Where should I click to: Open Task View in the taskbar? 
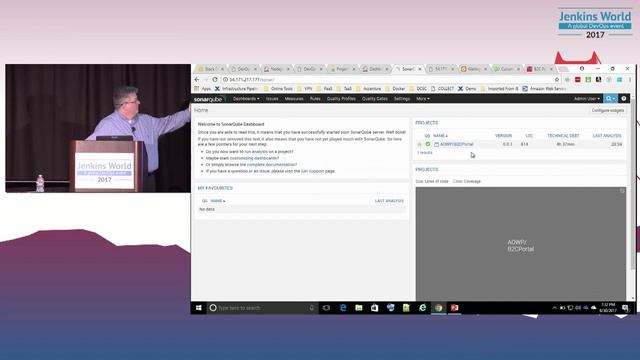(326, 308)
